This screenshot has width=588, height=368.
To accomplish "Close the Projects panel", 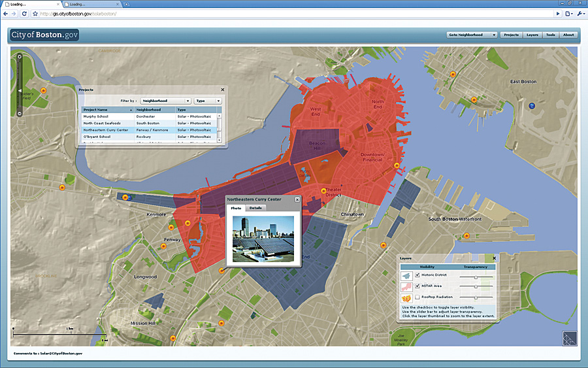I will point(222,90).
